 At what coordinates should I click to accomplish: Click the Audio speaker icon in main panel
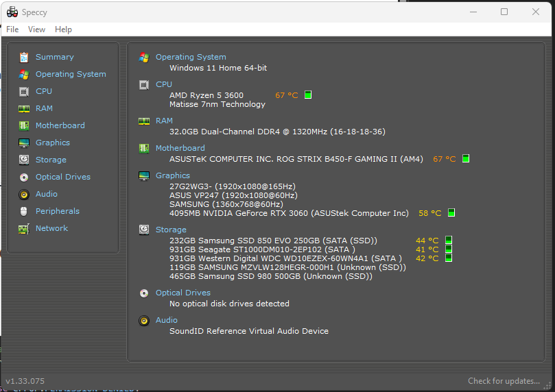tap(143, 321)
